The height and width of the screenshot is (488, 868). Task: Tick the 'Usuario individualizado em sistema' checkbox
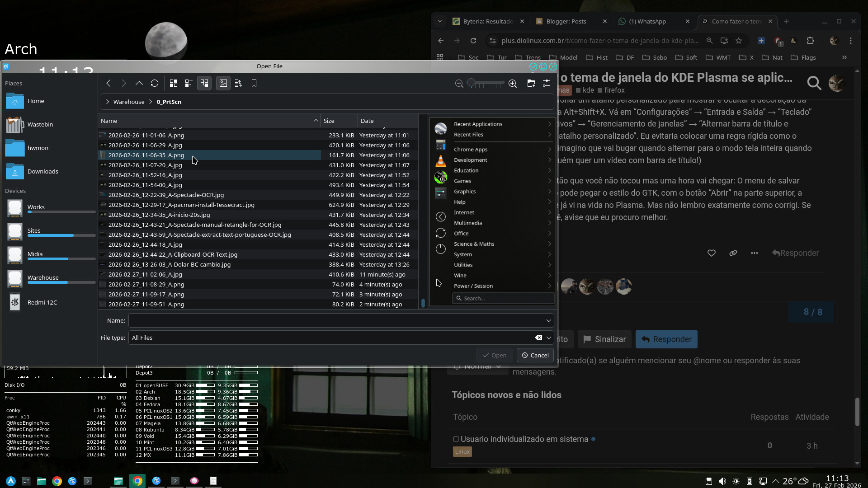coord(456,439)
